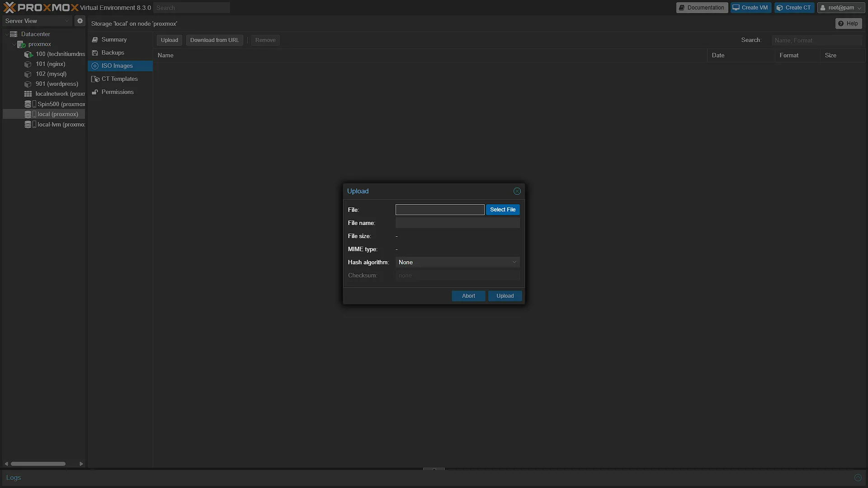Click Download from URL button

tap(215, 40)
